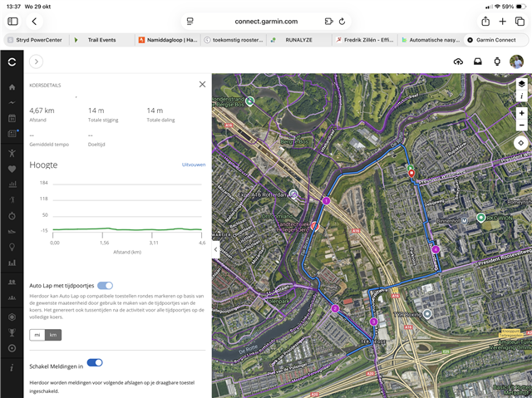Viewport: 532px width, 398px height.
Task: Select mi as distance unit
Action: coord(37,335)
